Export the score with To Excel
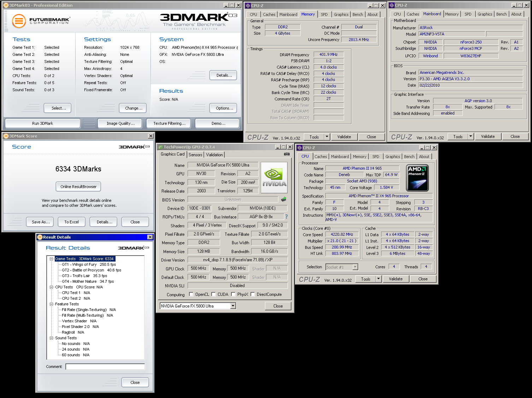The width and height of the screenshot is (532, 398). point(71,222)
